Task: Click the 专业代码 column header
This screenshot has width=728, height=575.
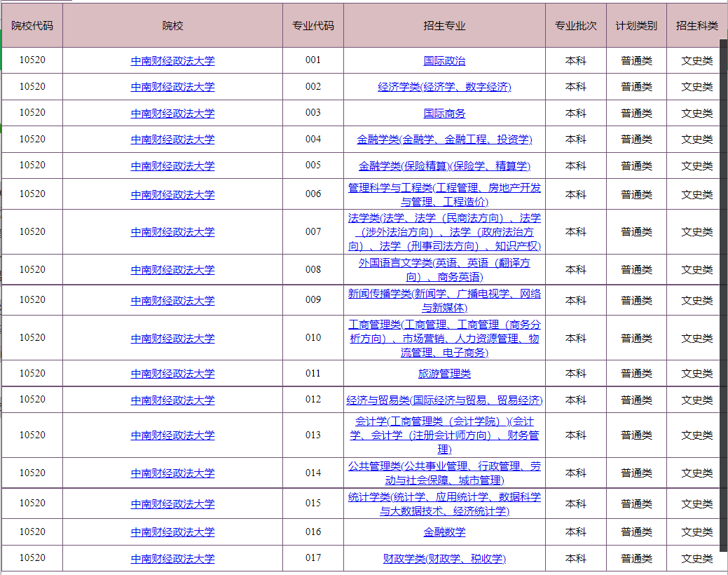Action: [313, 25]
